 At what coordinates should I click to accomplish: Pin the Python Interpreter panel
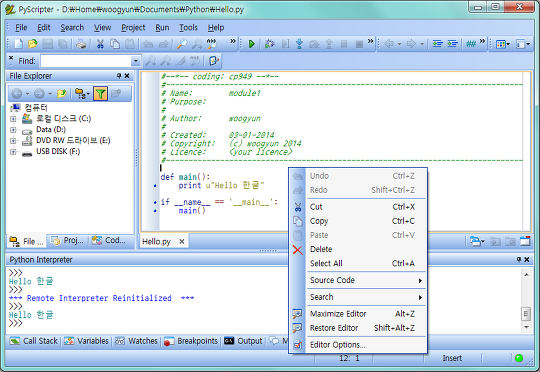point(519,260)
